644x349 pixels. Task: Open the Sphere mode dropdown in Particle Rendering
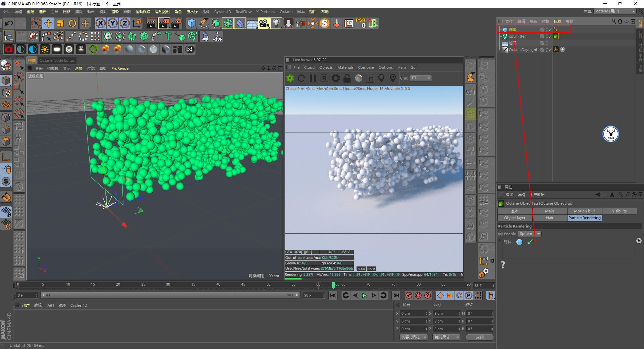538,234
